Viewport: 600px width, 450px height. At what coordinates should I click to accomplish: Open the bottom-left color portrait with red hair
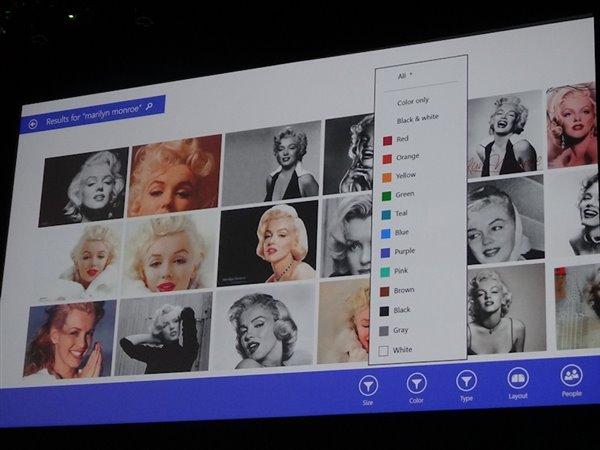69,339
